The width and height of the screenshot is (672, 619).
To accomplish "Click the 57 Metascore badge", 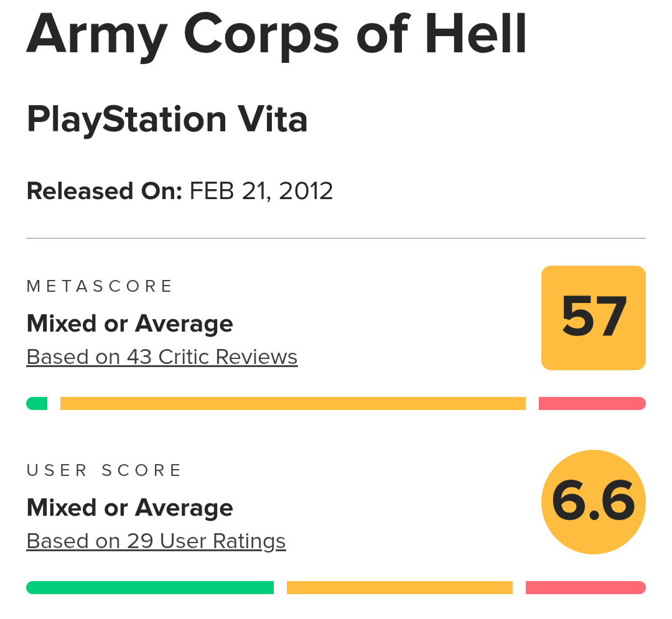I will (593, 318).
